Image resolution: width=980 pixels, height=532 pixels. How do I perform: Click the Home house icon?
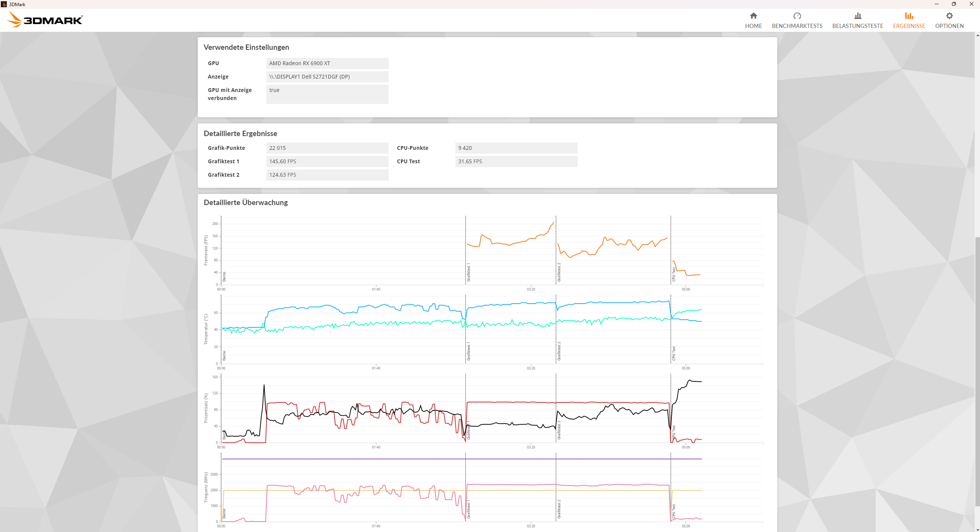(753, 16)
